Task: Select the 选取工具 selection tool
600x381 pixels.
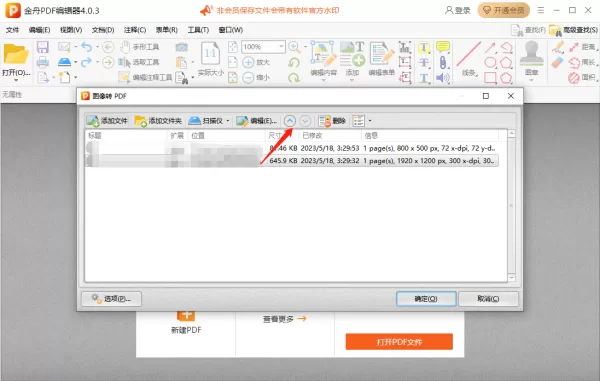Action: tap(139, 62)
